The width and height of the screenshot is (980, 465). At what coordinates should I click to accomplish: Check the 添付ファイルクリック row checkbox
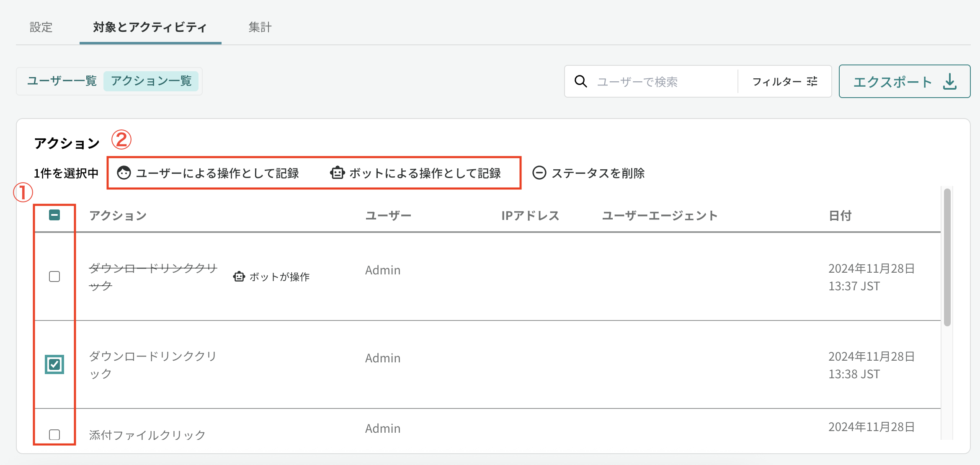[54, 434]
